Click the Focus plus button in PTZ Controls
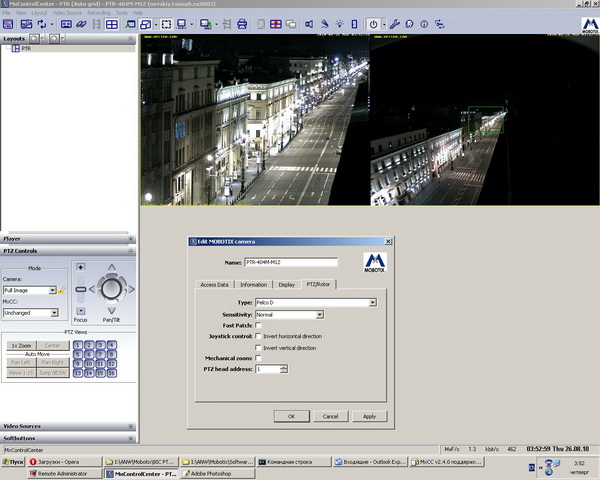 80,267
